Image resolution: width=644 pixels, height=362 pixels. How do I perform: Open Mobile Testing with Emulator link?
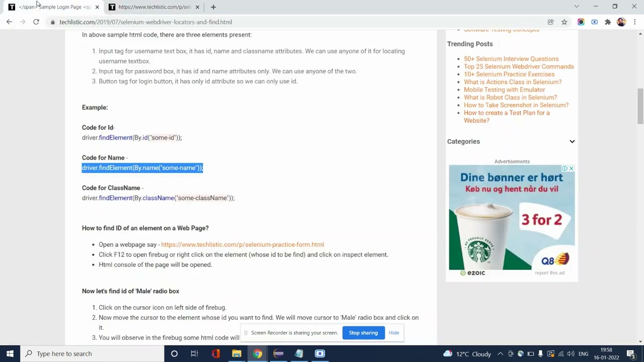tap(504, 89)
